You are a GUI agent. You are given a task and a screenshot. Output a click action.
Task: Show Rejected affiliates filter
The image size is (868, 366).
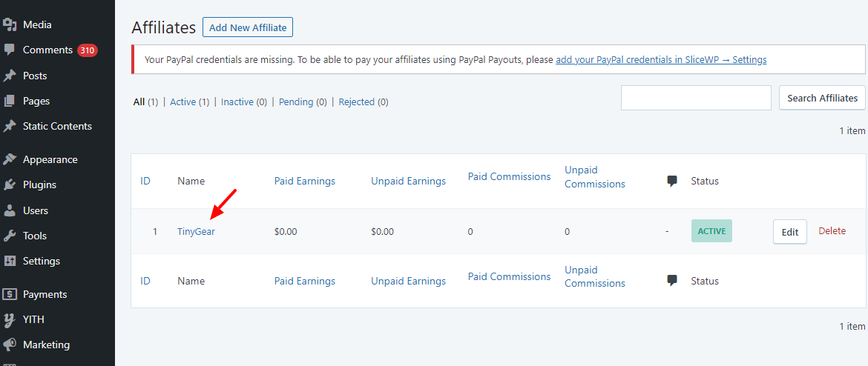coord(356,102)
